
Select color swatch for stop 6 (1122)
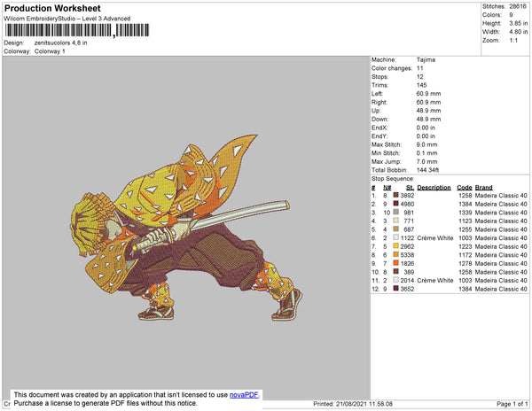pos(395,237)
